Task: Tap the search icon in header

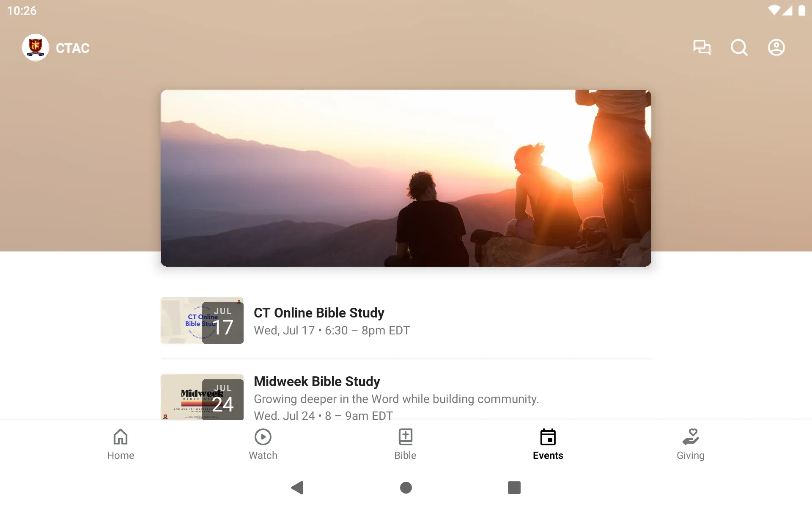Action: [x=739, y=47]
